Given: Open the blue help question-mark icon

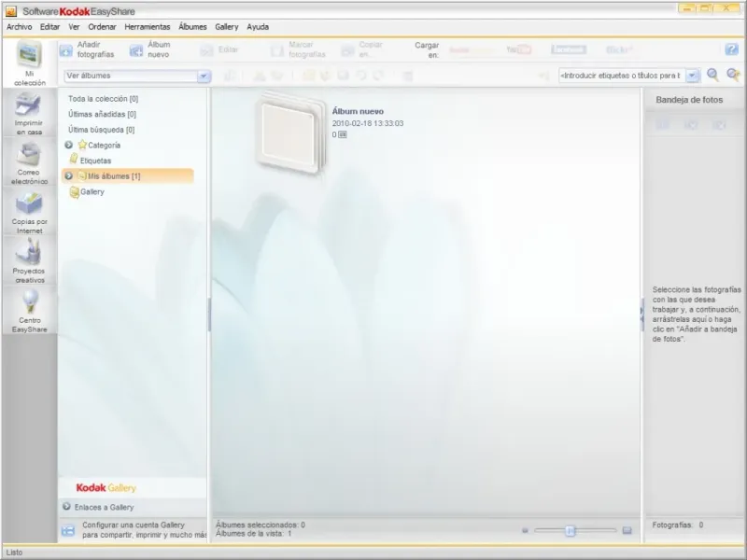Looking at the screenshot, I should point(731,49).
